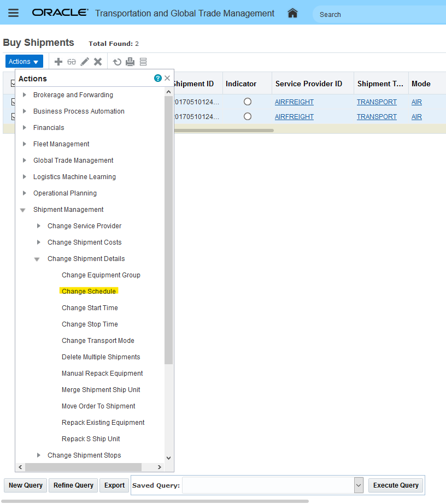Choose Change Transport Mode action
Screen dimensions: 446x504
coord(98,341)
